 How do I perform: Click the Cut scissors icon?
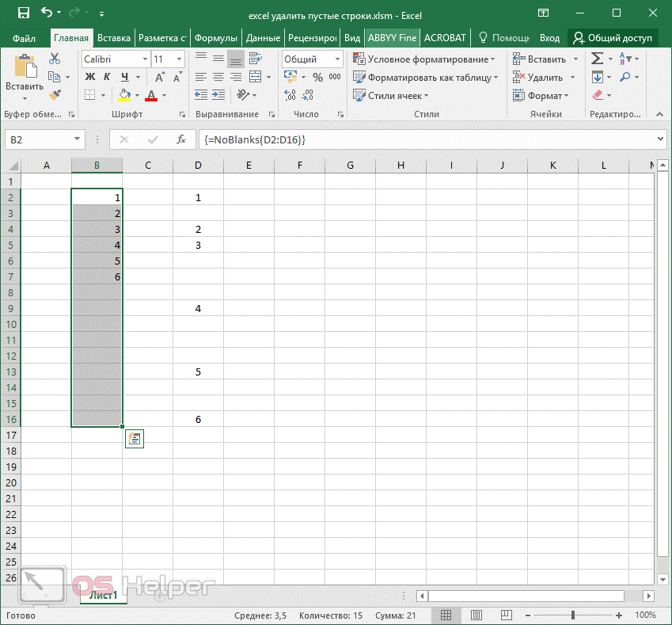[x=55, y=59]
